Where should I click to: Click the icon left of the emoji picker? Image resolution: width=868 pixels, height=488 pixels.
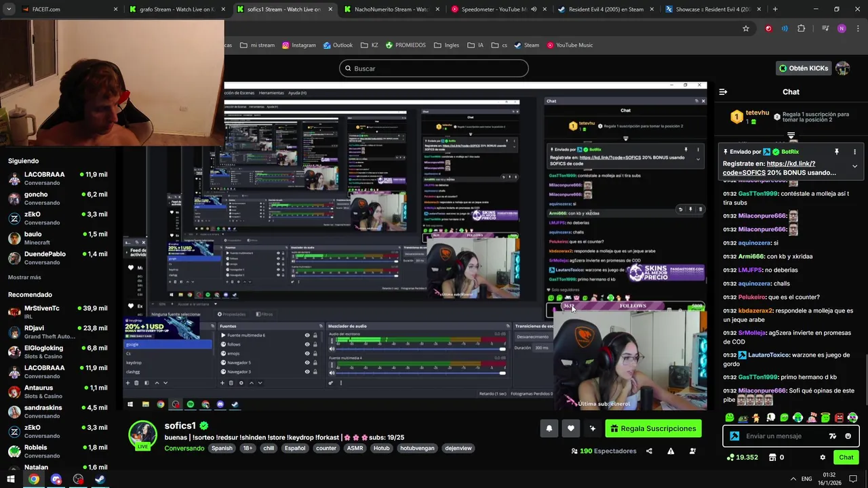(x=833, y=436)
